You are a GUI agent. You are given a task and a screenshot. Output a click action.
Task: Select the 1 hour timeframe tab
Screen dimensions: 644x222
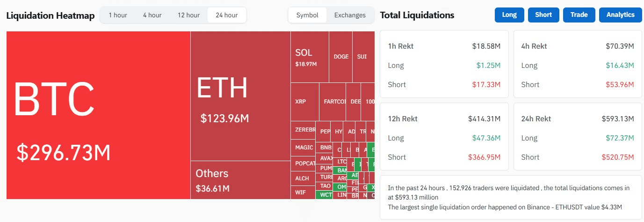coord(118,15)
